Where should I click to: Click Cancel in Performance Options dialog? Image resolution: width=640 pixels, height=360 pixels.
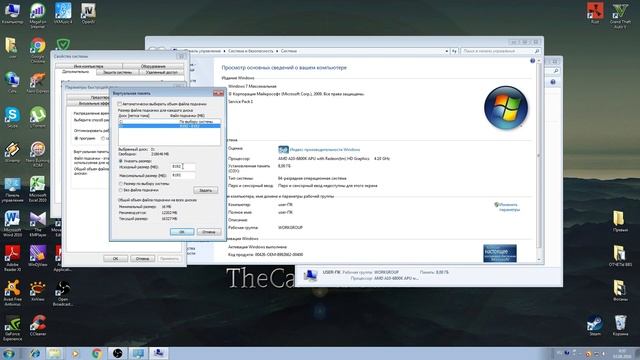(x=142, y=258)
